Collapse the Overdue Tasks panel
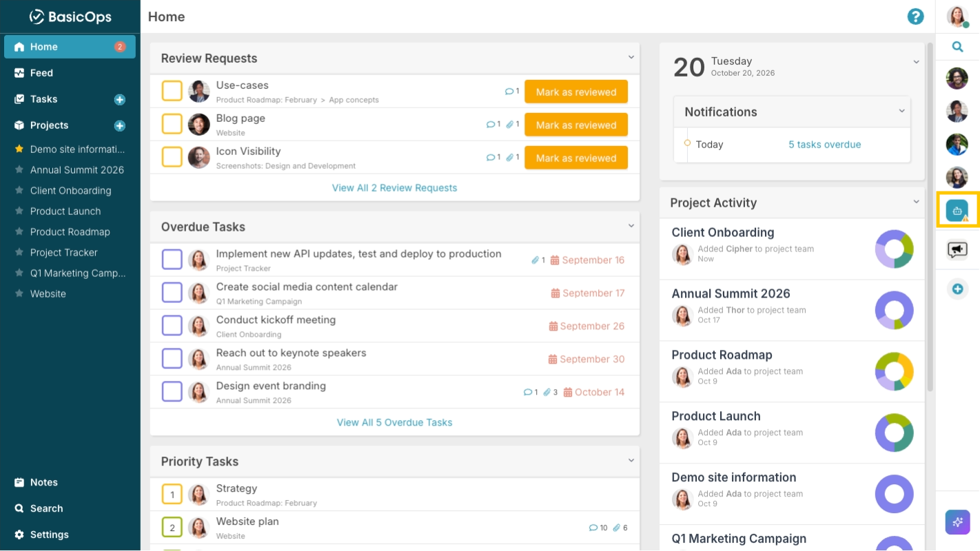980x551 pixels. pos(631,226)
